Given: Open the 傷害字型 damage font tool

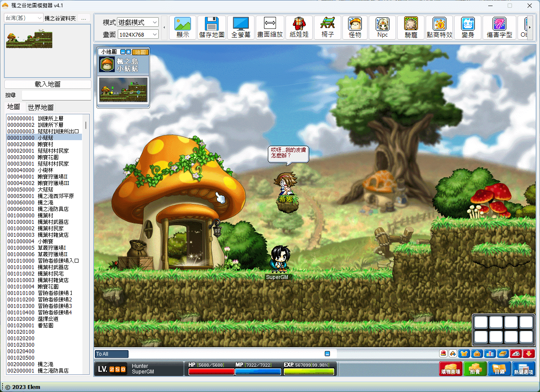Looking at the screenshot, I should point(499,28).
